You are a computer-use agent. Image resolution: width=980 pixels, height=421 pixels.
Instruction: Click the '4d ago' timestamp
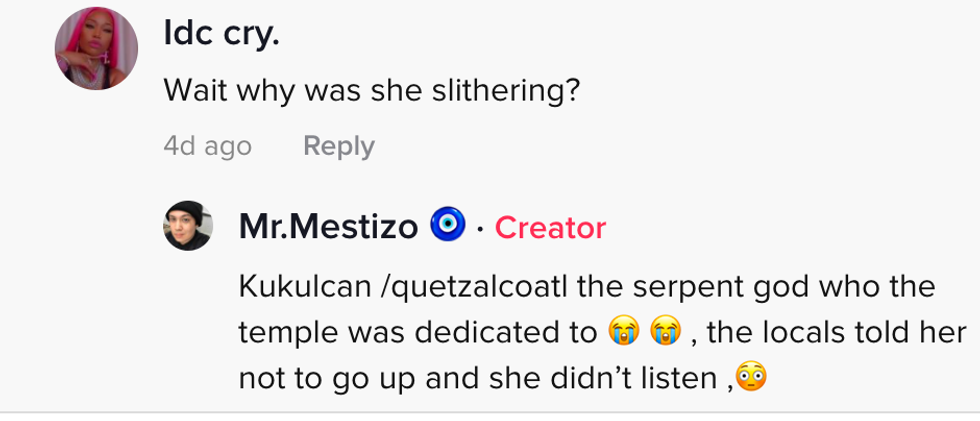(x=207, y=146)
